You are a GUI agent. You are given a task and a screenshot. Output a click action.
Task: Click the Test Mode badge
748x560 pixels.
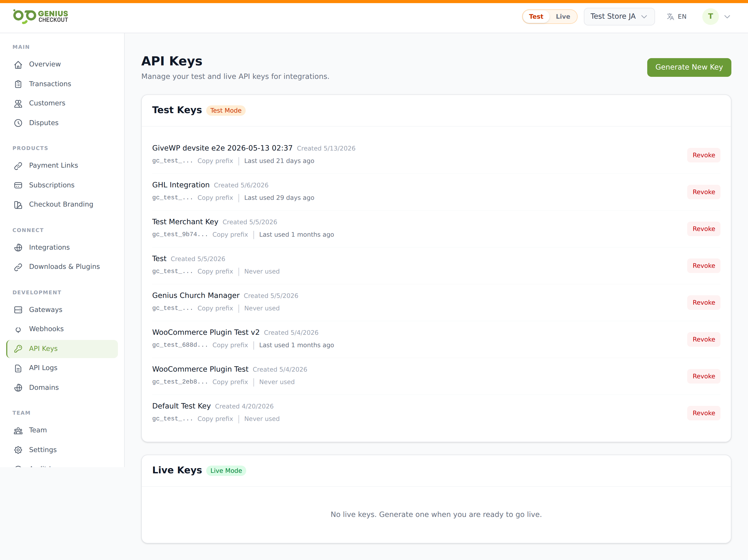pos(226,111)
